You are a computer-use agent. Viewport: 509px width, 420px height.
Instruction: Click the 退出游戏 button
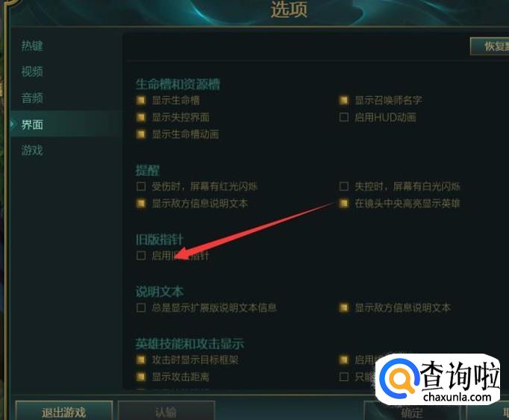64,411
